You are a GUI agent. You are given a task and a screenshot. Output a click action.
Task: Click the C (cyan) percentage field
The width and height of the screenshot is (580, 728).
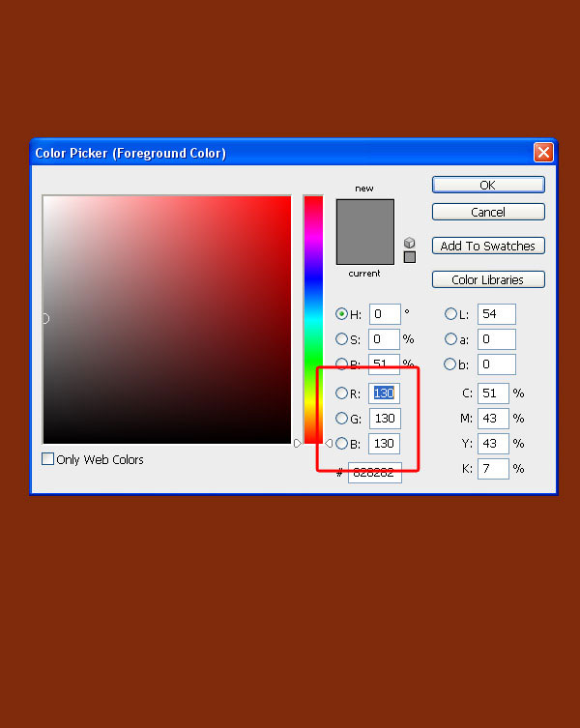492,393
